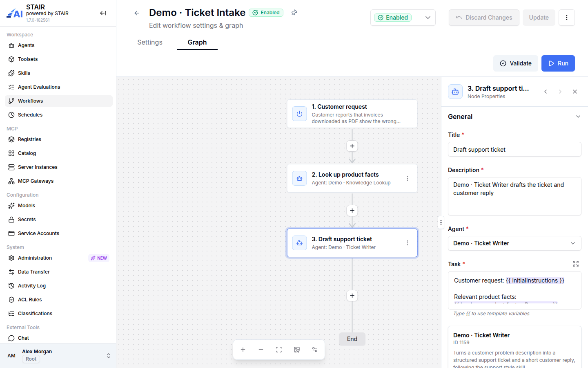Pin the Demo · Ticket Intake workflow
The width and height of the screenshot is (588, 368).
tap(294, 13)
